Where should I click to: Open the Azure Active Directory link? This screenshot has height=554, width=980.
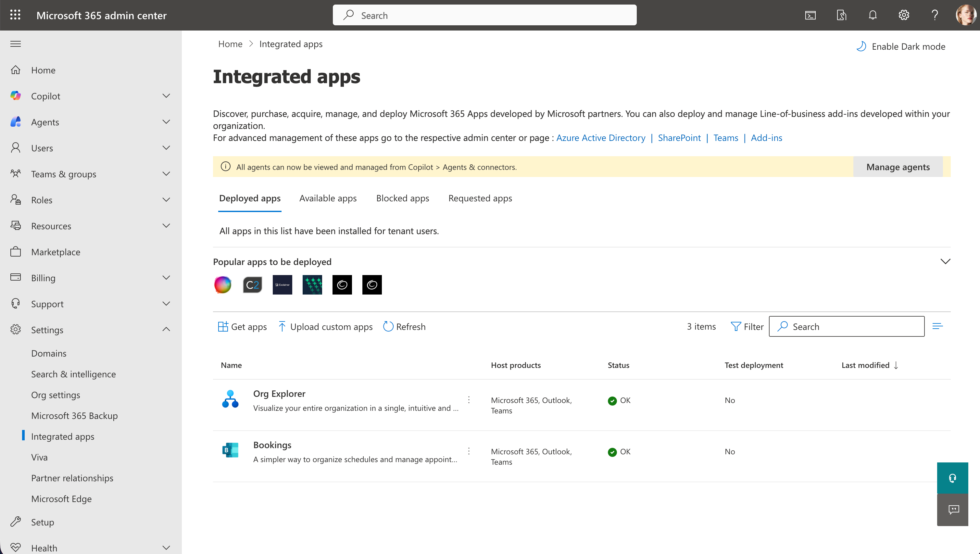[601, 138]
